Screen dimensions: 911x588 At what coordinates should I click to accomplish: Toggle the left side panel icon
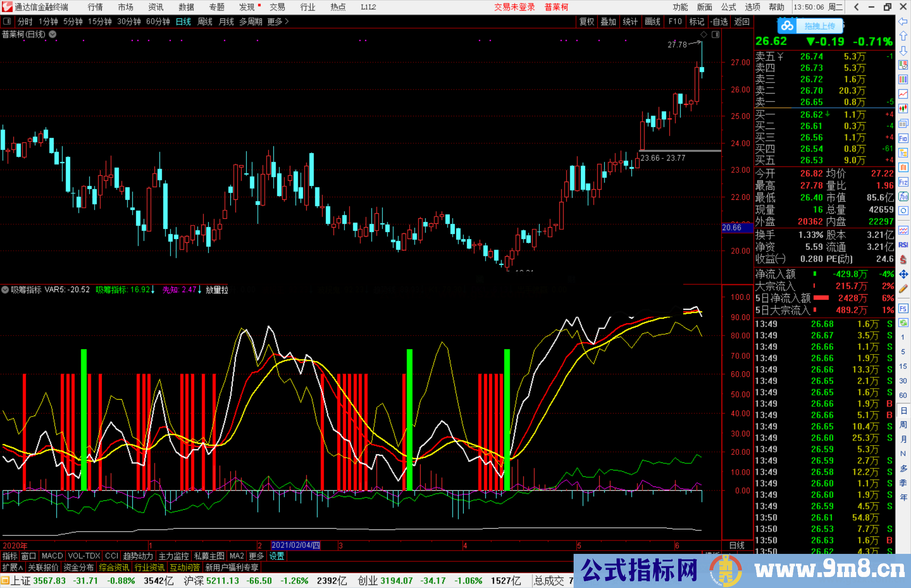click(7, 21)
